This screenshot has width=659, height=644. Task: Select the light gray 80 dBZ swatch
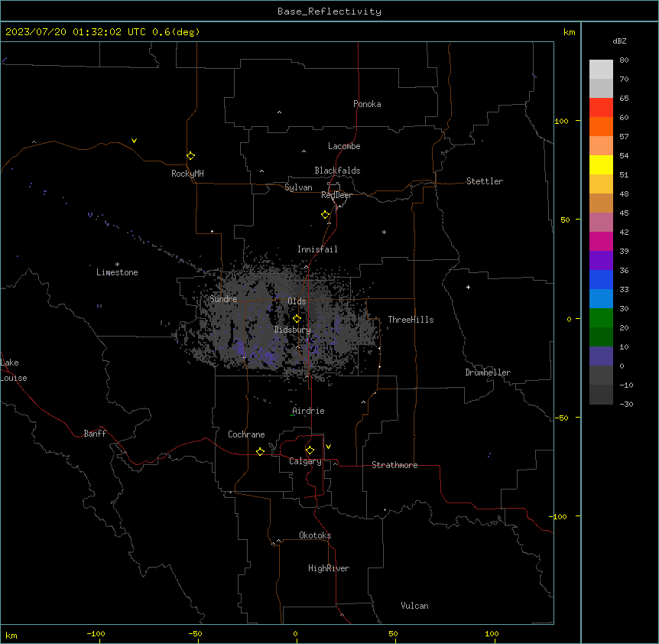click(x=601, y=70)
